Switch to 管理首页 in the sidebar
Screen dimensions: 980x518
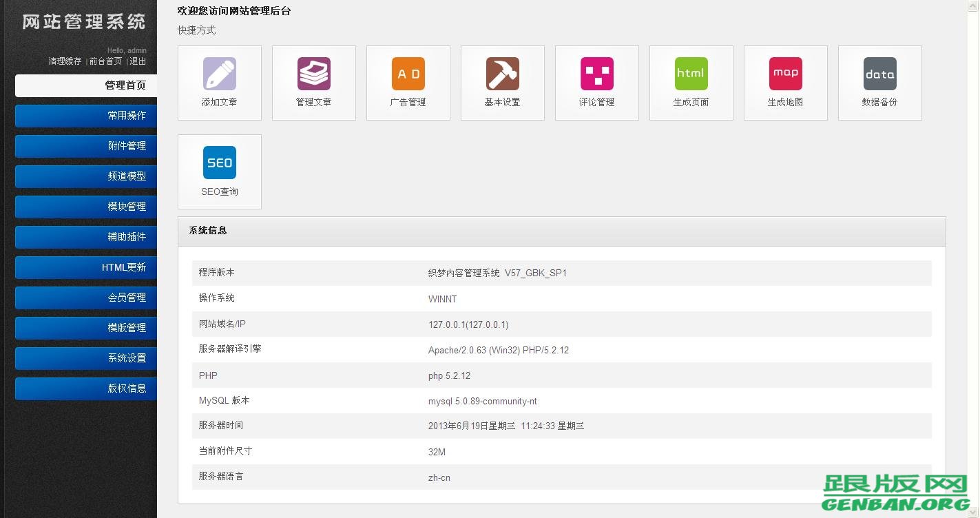pos(85,85)
